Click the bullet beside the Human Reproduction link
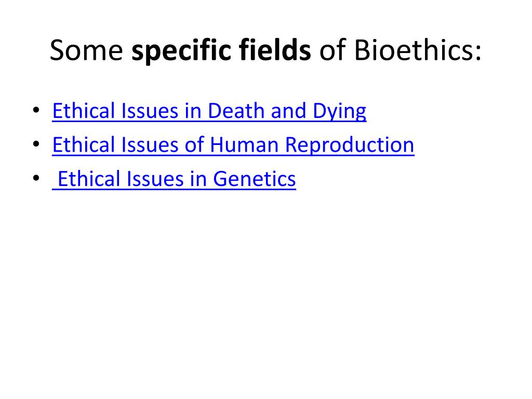This screenshot has width=532, height=399. (35, 145)
